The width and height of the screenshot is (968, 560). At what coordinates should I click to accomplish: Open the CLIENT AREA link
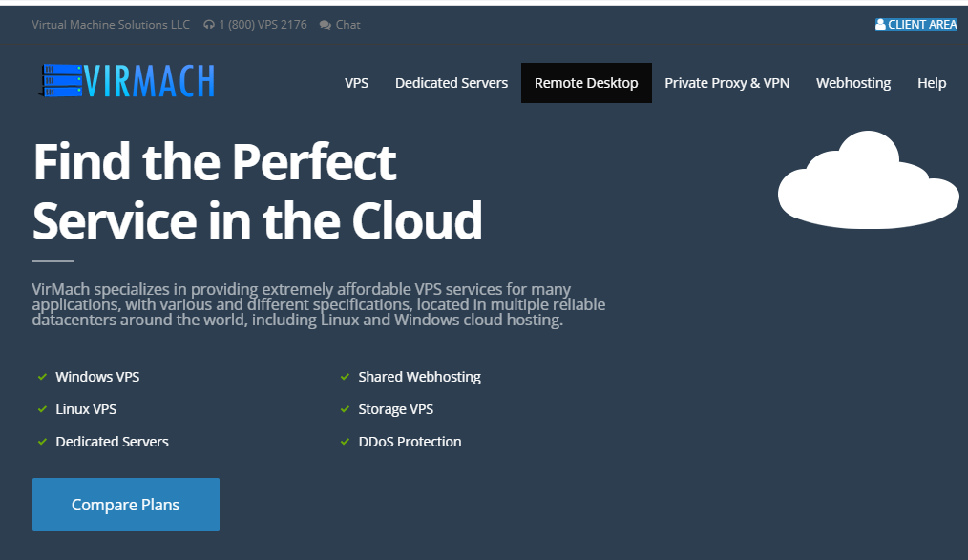922,25
